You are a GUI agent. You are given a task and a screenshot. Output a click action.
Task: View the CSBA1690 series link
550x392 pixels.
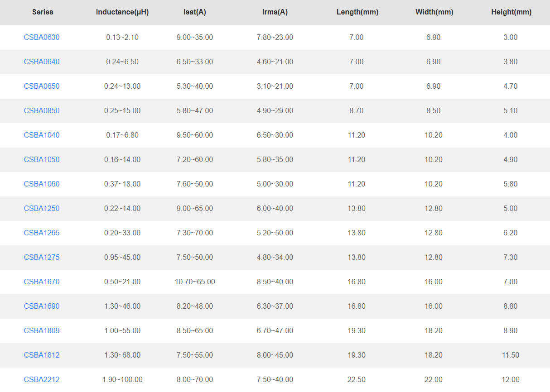pyautogui.click(x=42, y=306)
